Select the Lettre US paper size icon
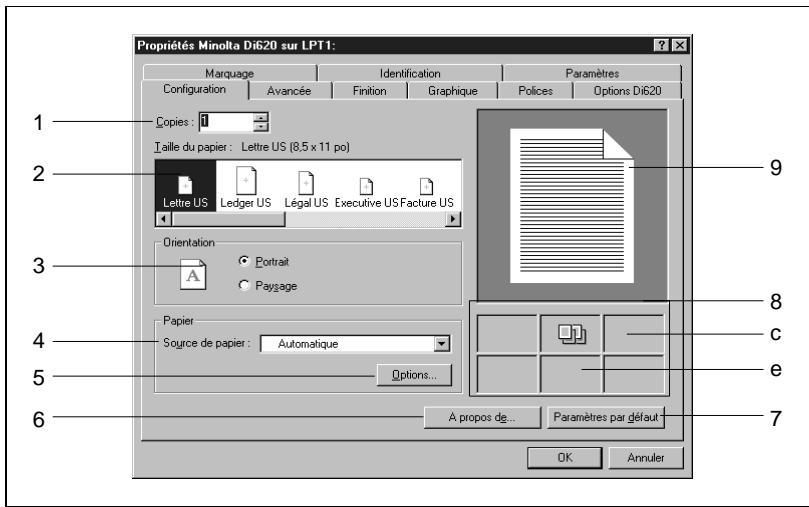 coord(185,185)
